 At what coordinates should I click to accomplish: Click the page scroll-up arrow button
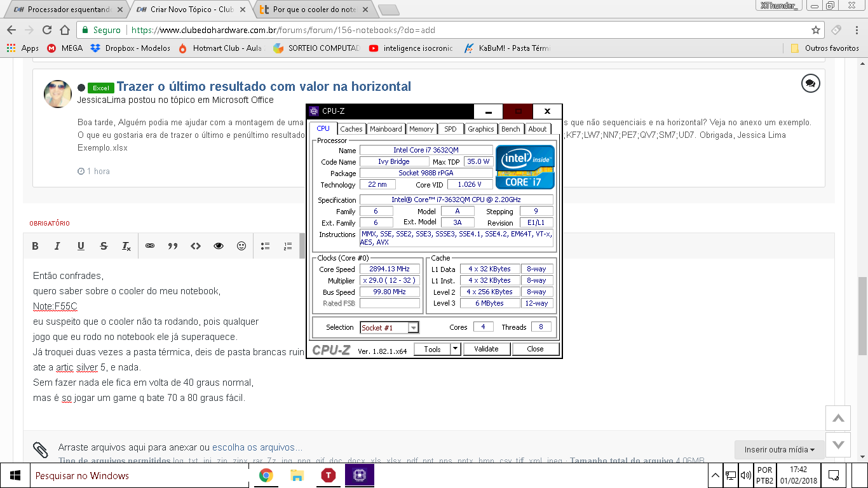point(838,418)
